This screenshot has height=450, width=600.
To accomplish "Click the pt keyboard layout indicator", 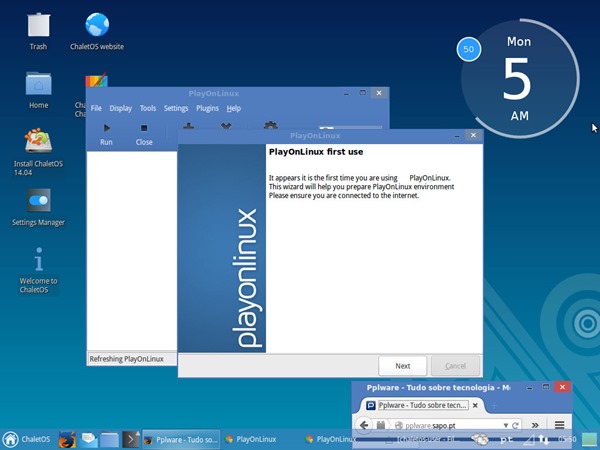I will click(x=506, y=439).
